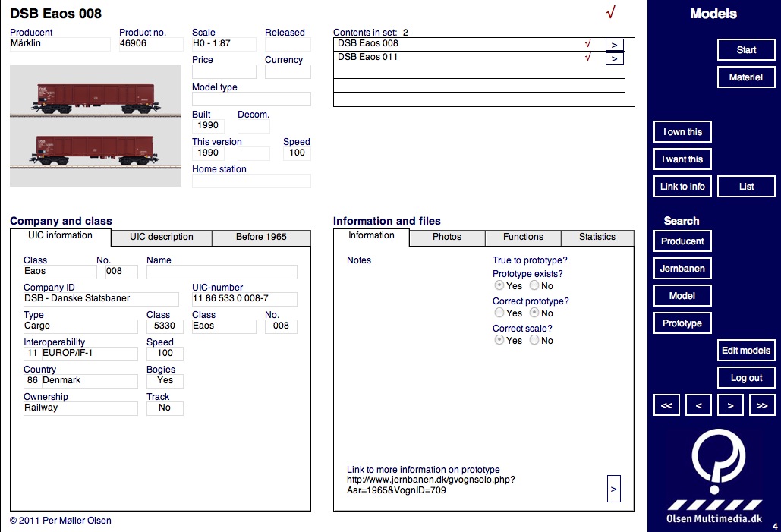Open DSB Eaos 011 set entry arrow
The height and width of the screenshot is (532, 781).
point(614,58)
